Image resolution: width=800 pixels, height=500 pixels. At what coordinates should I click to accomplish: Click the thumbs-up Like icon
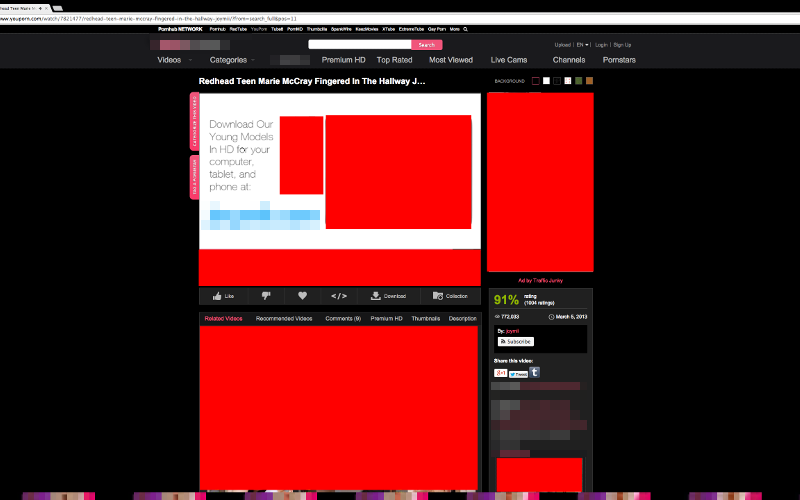click(x=217, y=296)
